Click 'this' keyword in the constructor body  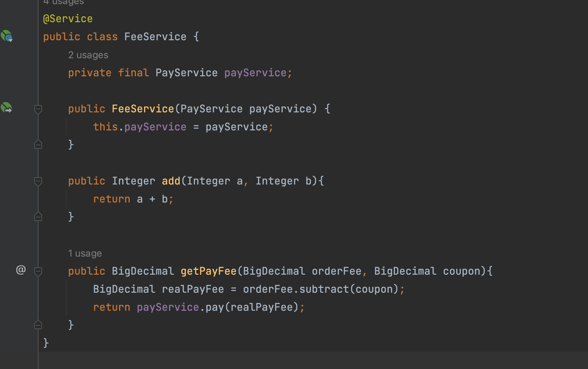tap(106, 127)
